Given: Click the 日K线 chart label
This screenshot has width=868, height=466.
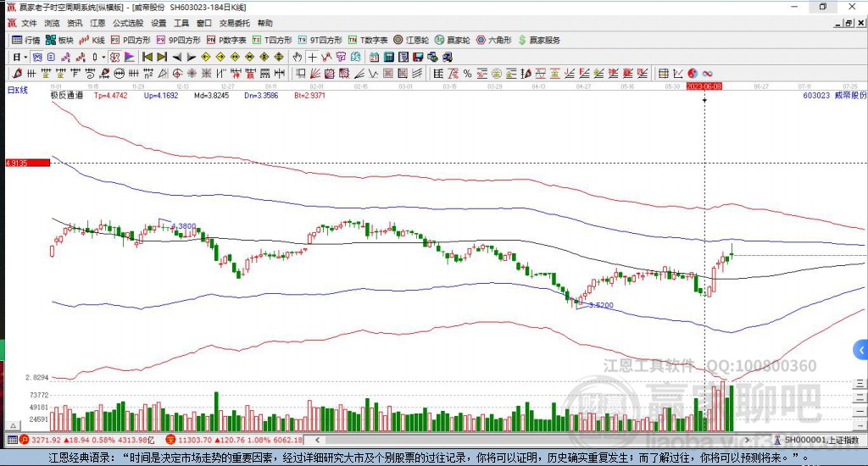Looking at the screenshot, I should point(18,90).
